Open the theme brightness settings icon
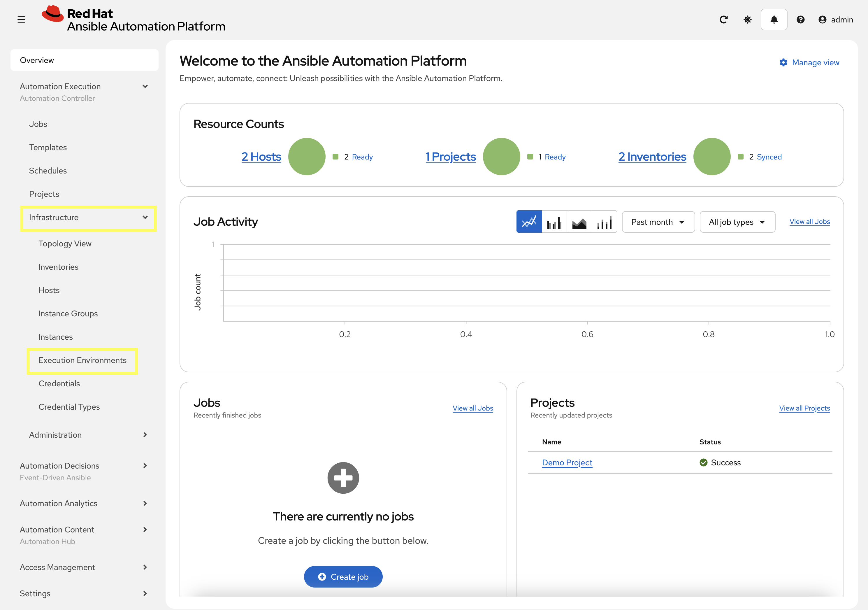 (747, 19)
